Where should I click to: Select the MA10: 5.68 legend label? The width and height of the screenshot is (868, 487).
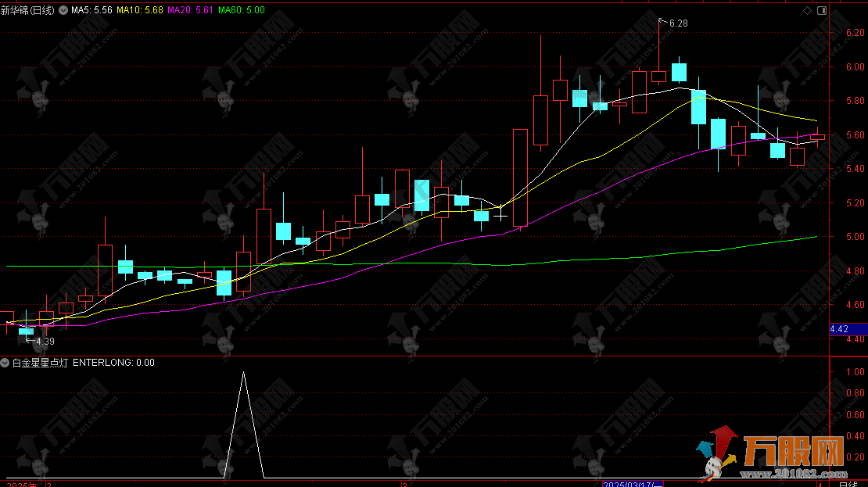point(139,10)
